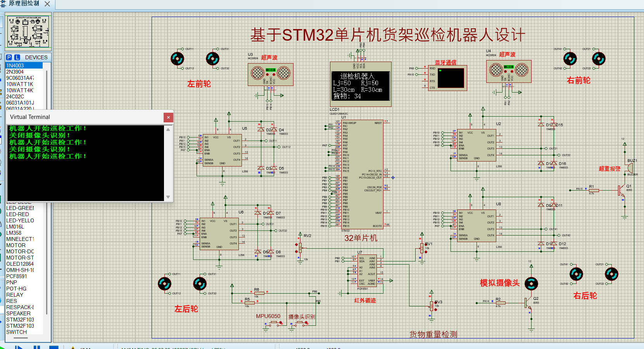644x349 pixels.
Task: Select POT-HG in devices list
Action: pyautogui.click(x=24, y=289)
